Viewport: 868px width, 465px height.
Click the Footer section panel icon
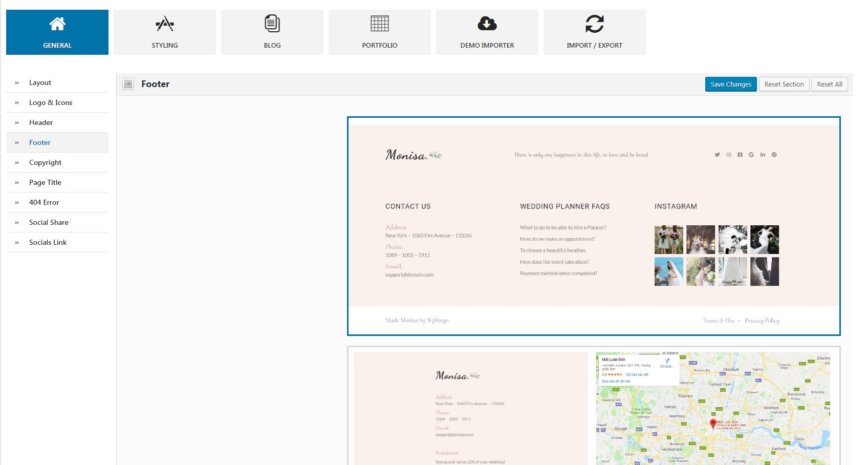click(x=128, y=84)
